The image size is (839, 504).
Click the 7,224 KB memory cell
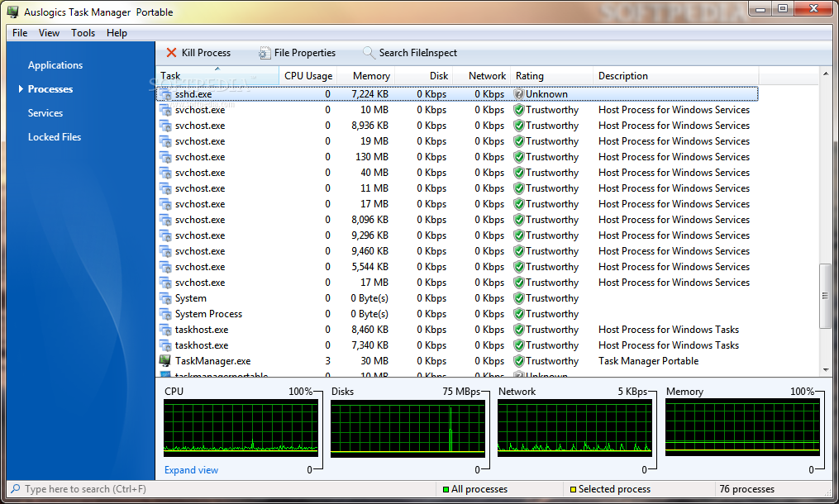pyautogui.click(x=369, y=94)
